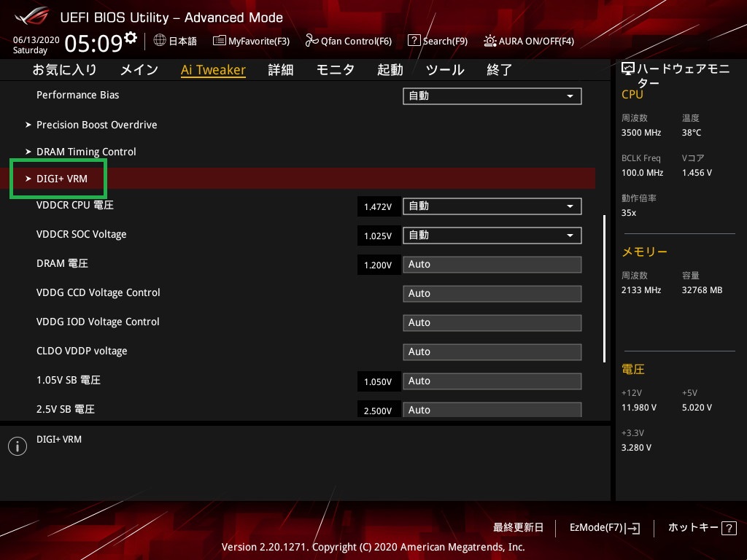The height and width of the screenshot is (560, 747).
Task: Click the 2.5V SB 電圧 Auto field
Action: (492, 410)
